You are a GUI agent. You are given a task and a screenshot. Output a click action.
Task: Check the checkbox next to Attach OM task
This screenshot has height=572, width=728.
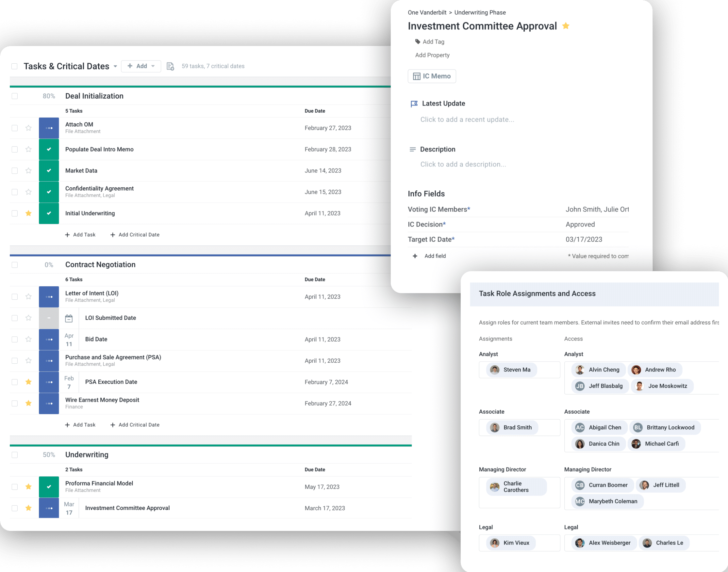[14, 128]
